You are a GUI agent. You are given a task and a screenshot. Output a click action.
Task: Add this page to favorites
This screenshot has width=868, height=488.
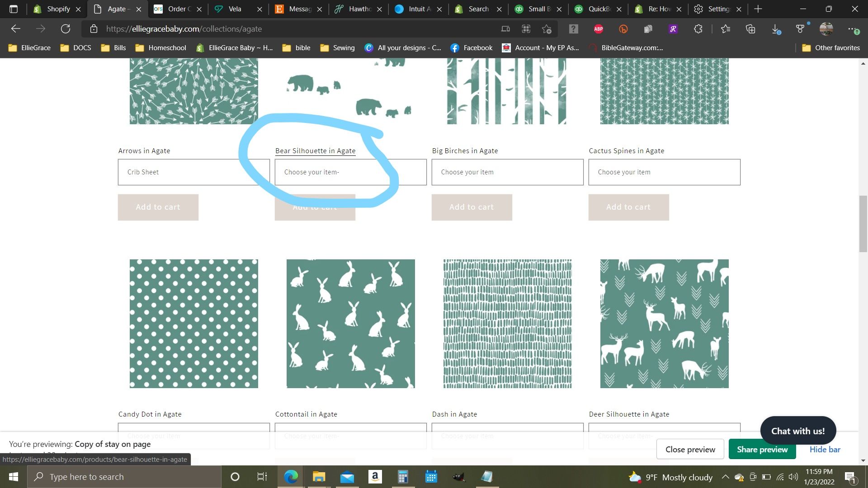pyautogui.click(x=547, y=29)
